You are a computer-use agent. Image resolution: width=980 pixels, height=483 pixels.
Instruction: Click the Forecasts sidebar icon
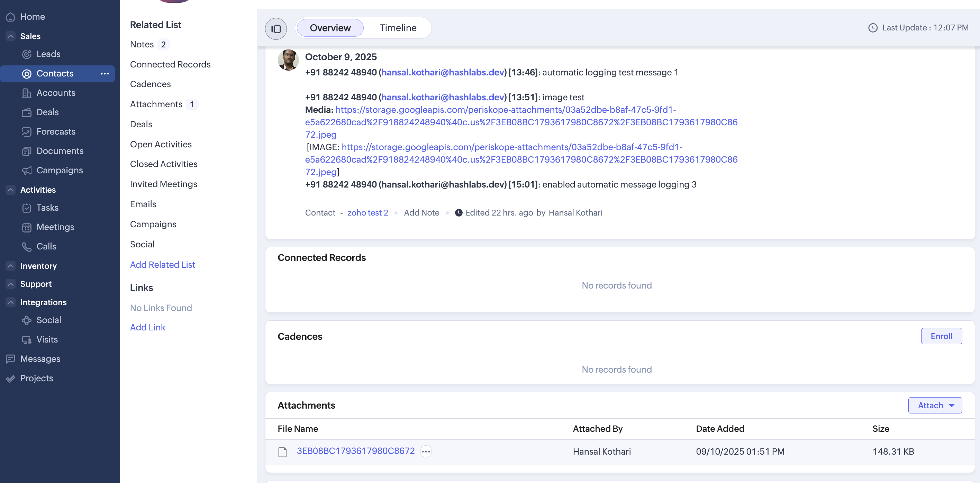click(27, 131)
